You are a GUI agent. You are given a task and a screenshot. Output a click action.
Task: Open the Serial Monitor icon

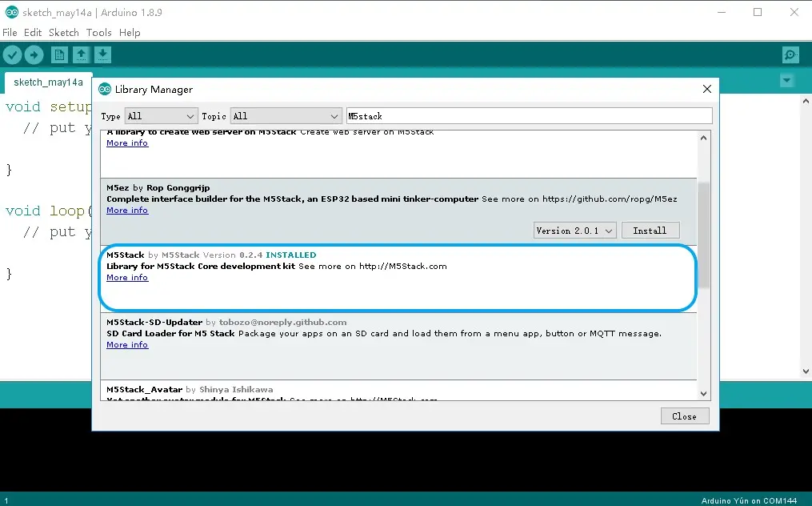(x=790, y=54)
